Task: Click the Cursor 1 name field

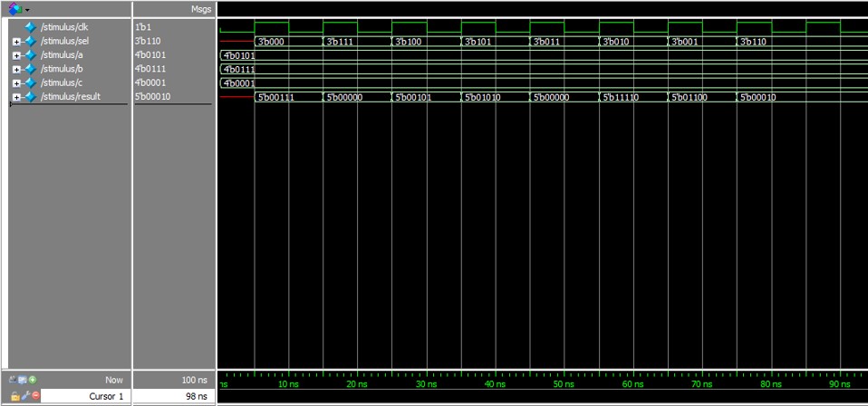Action: (x=86, y=396)
